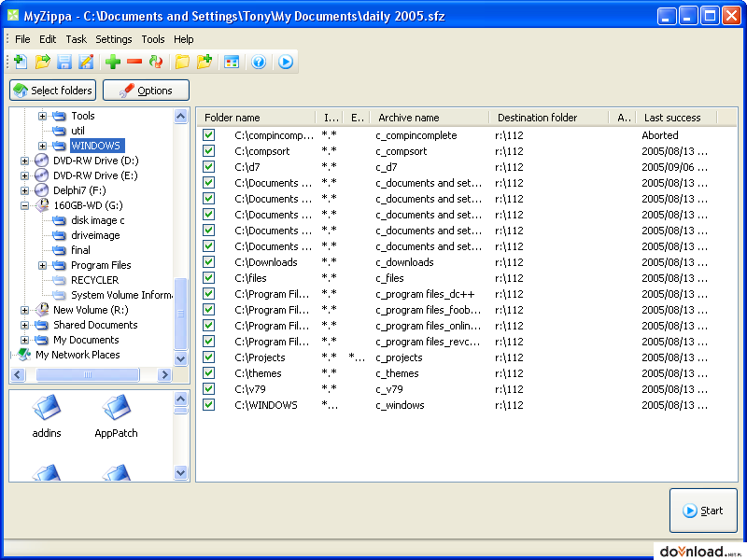
Task: Click the edit notepad pencil toolbar icon
Action: (x=86, y=62)
